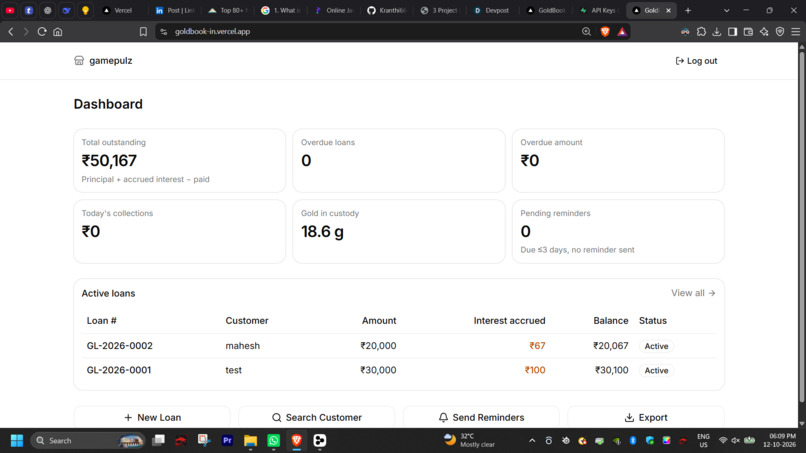View all active loans
Viewport: 806px width, 453px height.
[693, 293]
